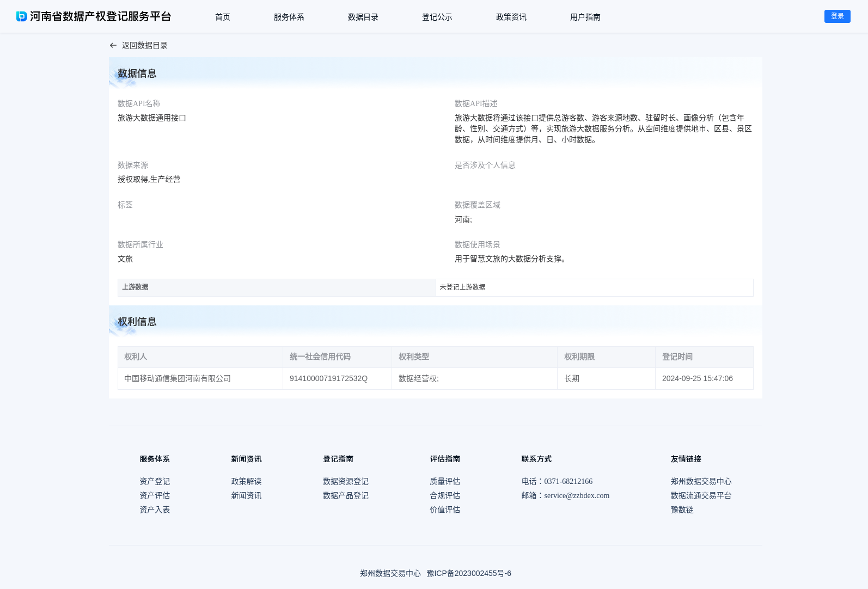Image resolution: width=868 pixels, height=589 pixels.
Task: Click credit code 91410000719172532Q
Action: [328, 378]
